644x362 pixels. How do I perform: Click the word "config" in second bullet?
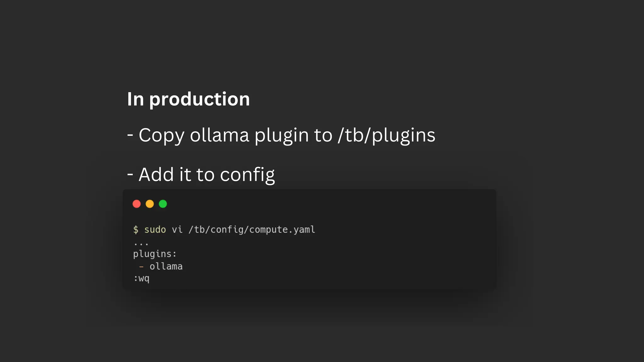(247, 175)
